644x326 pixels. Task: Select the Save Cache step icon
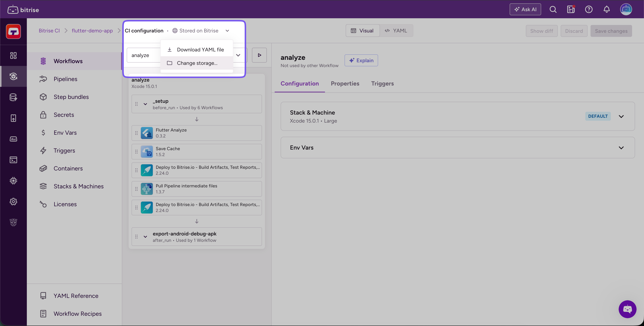point(147,151)
